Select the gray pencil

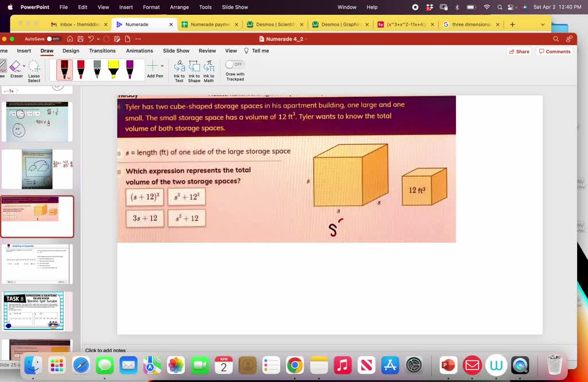(97, 69)
